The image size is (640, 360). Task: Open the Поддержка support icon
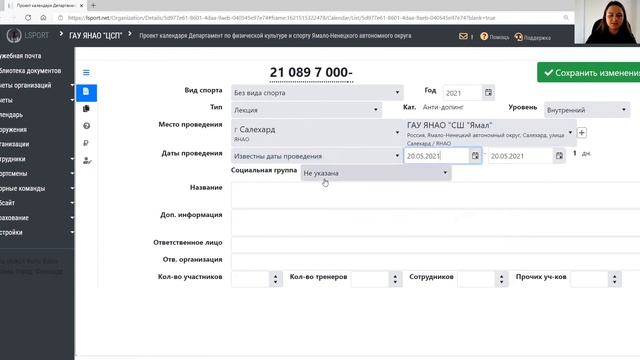[518, 37]
